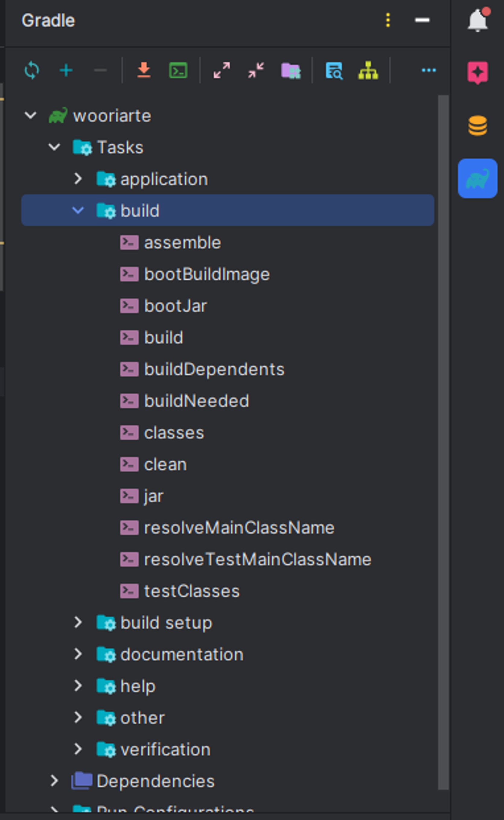Screen dimensions: 504x820
Task: Expand the help task group
Action: (x=78, y=686)
